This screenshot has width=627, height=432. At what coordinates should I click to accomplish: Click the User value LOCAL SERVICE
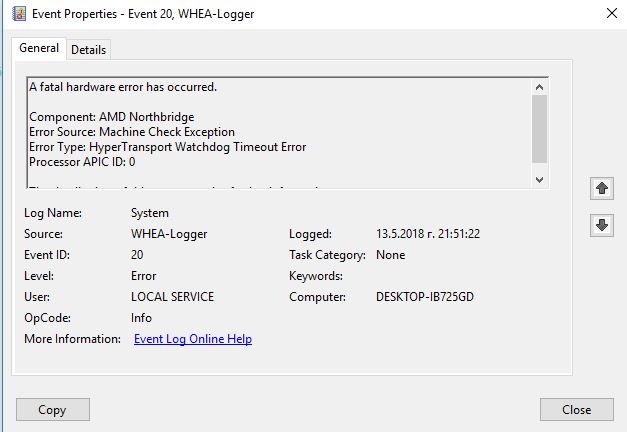coord(172,297)
